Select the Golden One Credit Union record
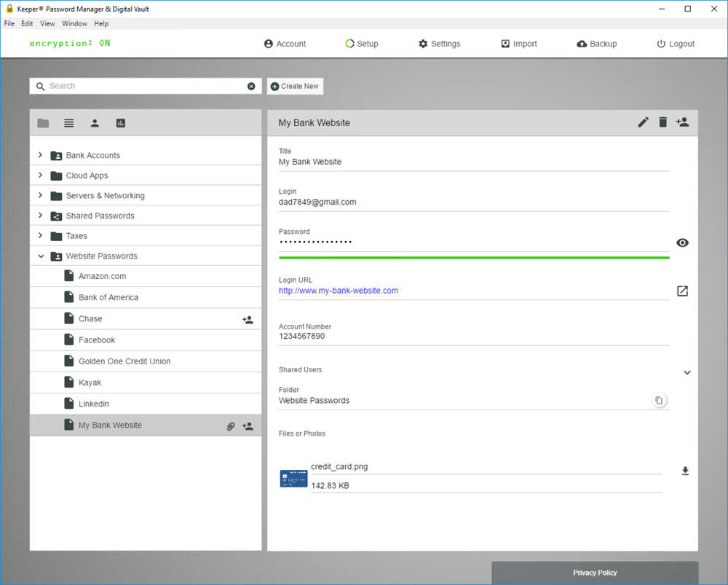This screenshot has width=728, height=585. point(146,361)
